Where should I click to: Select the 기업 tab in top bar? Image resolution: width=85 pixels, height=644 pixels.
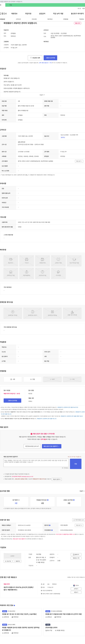pyautogui.click(x=11, y=5)
